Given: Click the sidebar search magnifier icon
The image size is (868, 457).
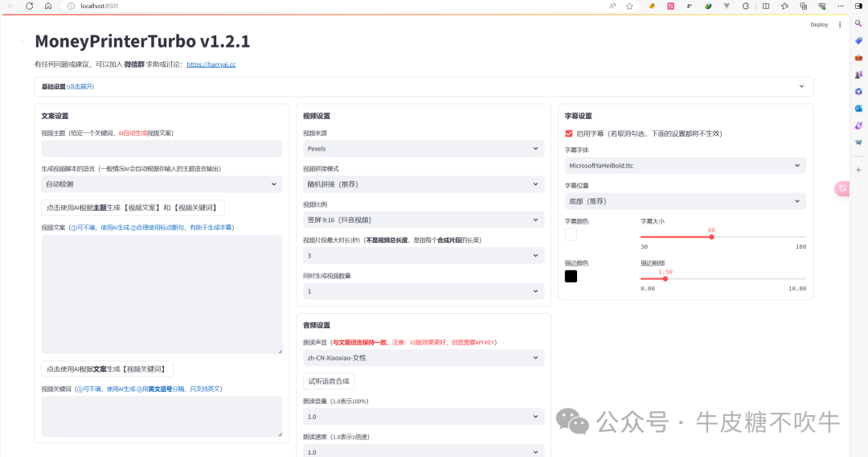Looking at the screenshot, I should coord(858,23).
